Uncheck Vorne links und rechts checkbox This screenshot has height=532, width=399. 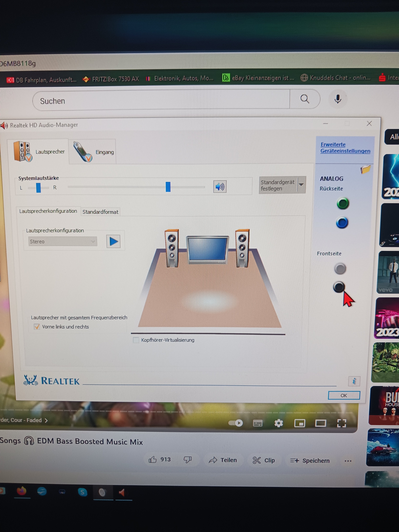(x=37, y=327)
